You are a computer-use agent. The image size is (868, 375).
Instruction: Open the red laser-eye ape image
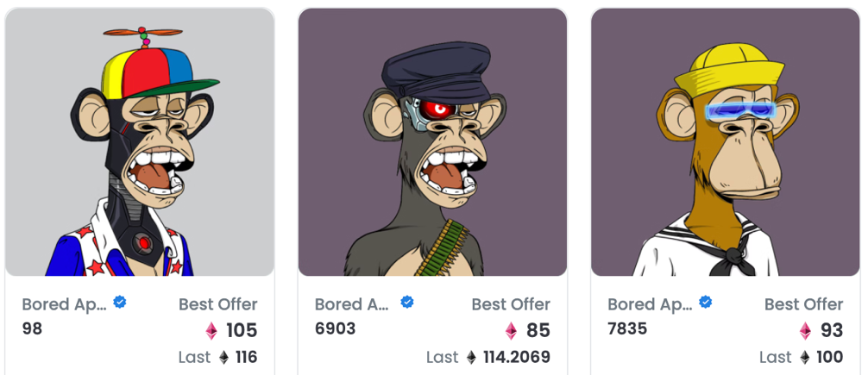[x=432, y=142]
